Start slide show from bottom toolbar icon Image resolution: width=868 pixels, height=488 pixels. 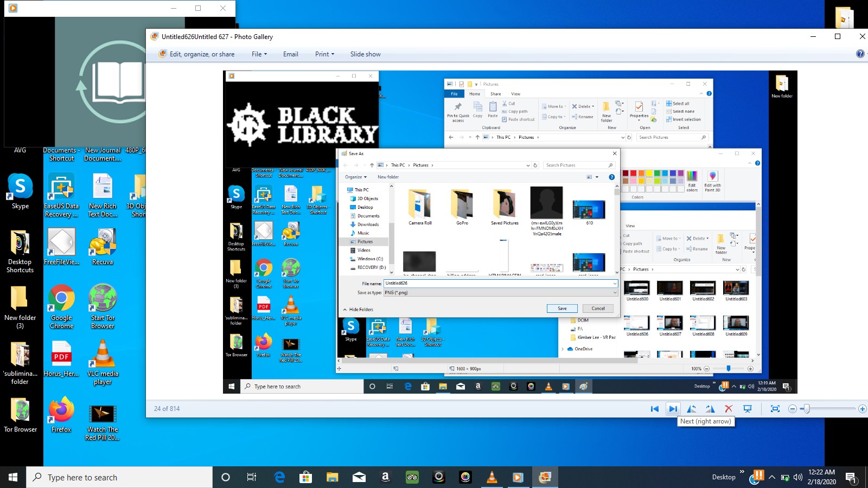pyautogui.click(x=748, y=409)
